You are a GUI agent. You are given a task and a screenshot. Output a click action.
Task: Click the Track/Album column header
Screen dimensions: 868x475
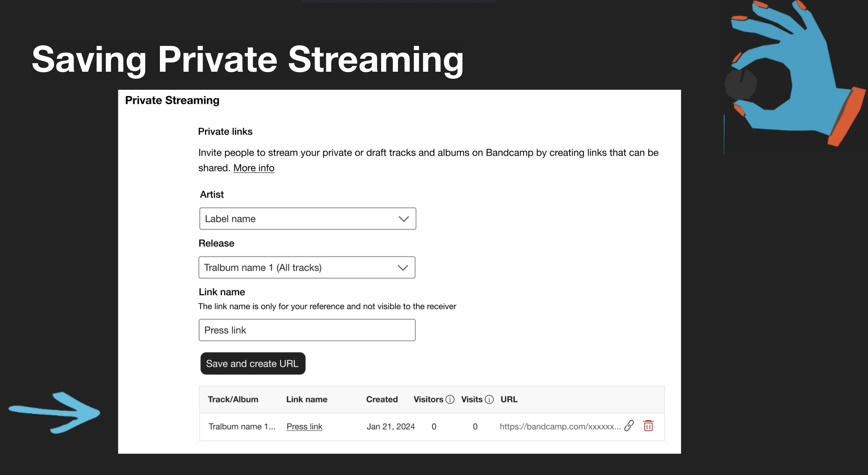233,399
